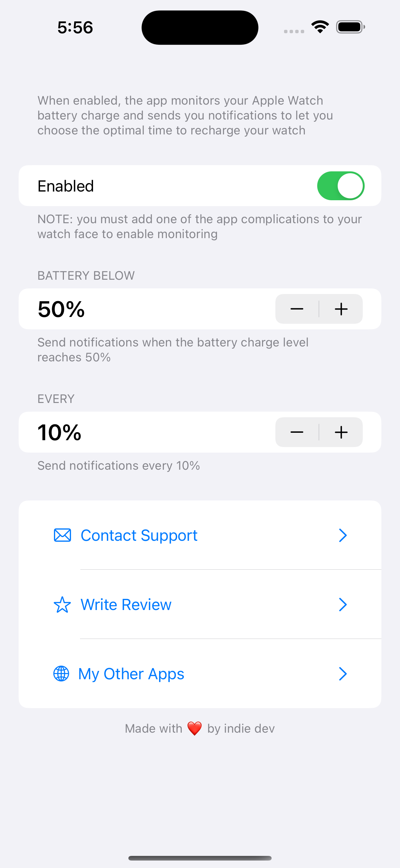The width and height of the screenshot is (400, 868).
Task: Tap the battery icon in status bar
Action: 350,27
